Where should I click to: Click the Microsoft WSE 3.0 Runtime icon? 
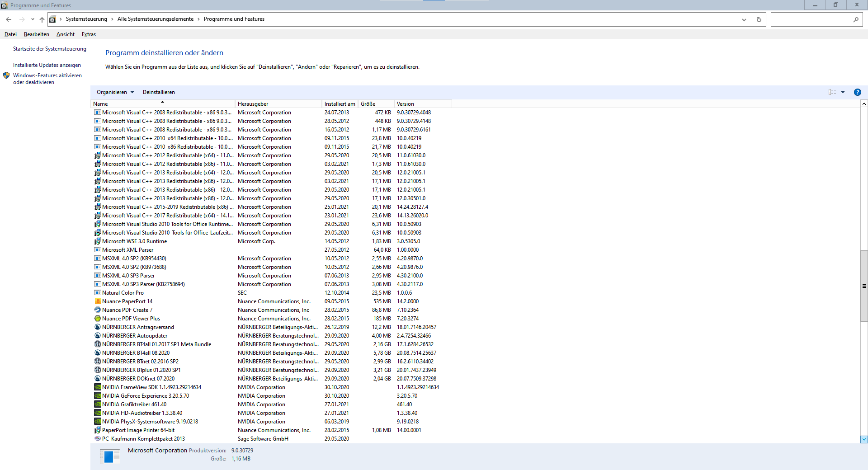pyautogui.click(x=97, y=241)
